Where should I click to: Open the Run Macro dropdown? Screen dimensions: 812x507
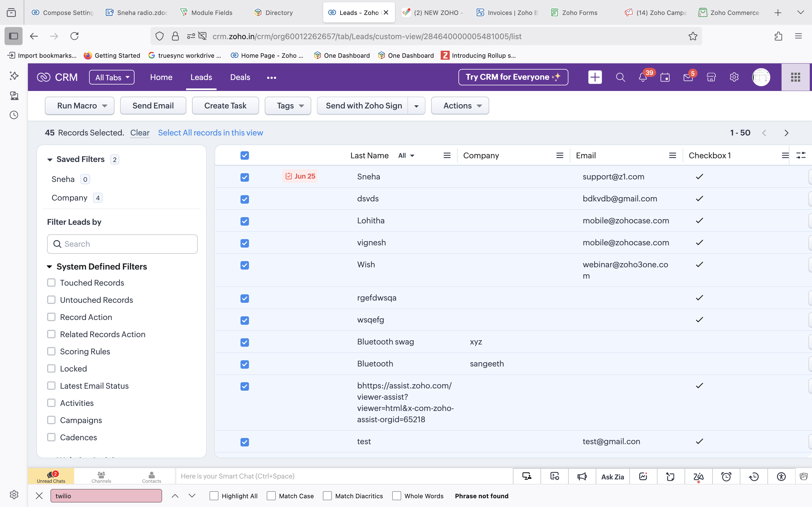coord(80,106)
